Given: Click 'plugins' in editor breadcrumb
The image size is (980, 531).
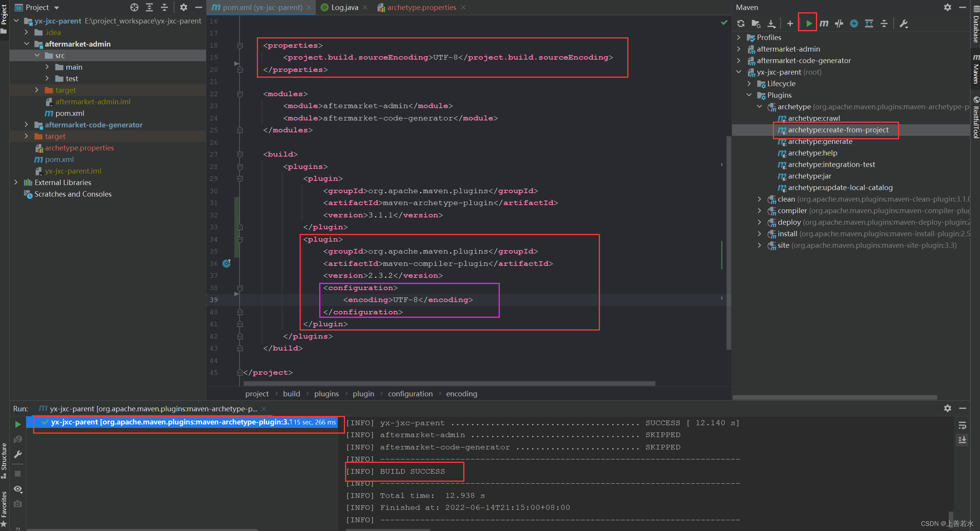Looking at the screenshot, I should [x=326, y=394].
